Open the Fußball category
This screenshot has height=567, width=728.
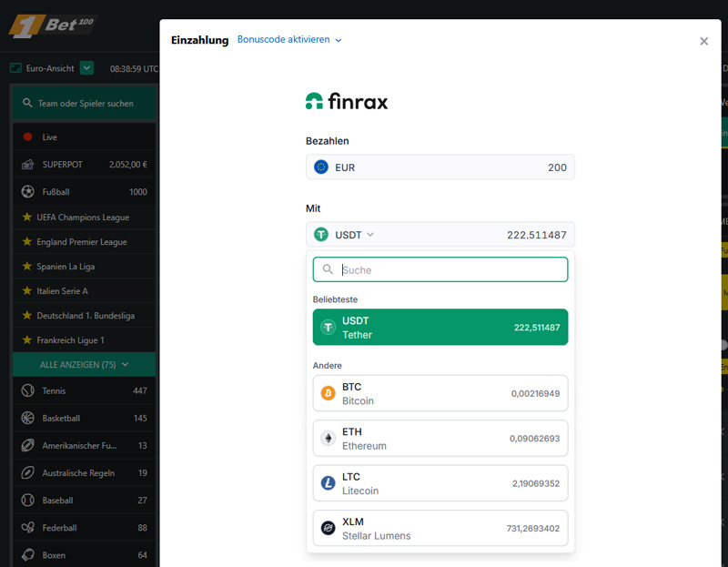pyautogui.click(x=85, y=192)
